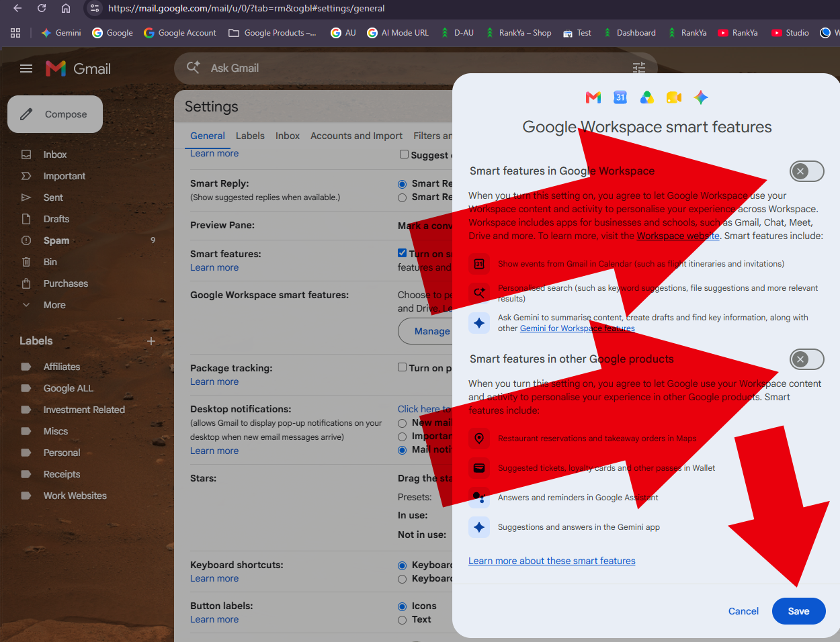Open the Gemini for Workspace features link
This screenshot has width=840, height=642.
click(577, 328)
